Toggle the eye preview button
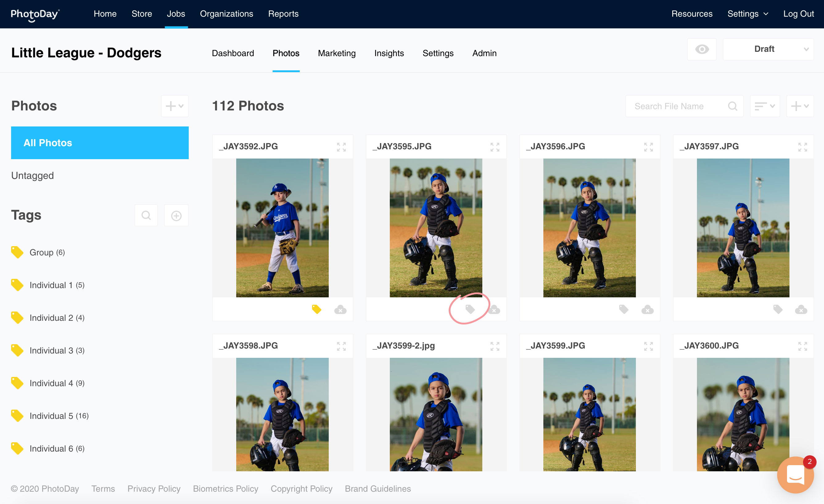Screen dimensions: 824x504 pos(702,49)
